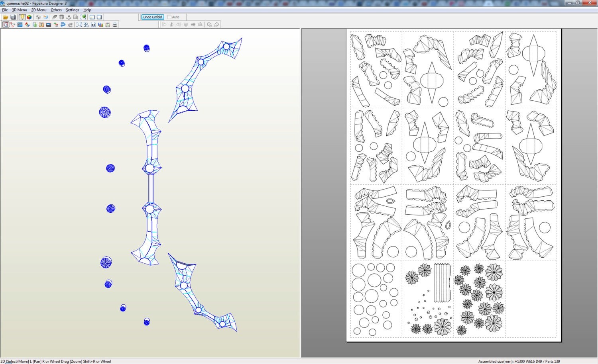Select the 2D page filled with circle parts
Image resolution: width=598 pixels, height=364 pixels.
coord(376,299)
